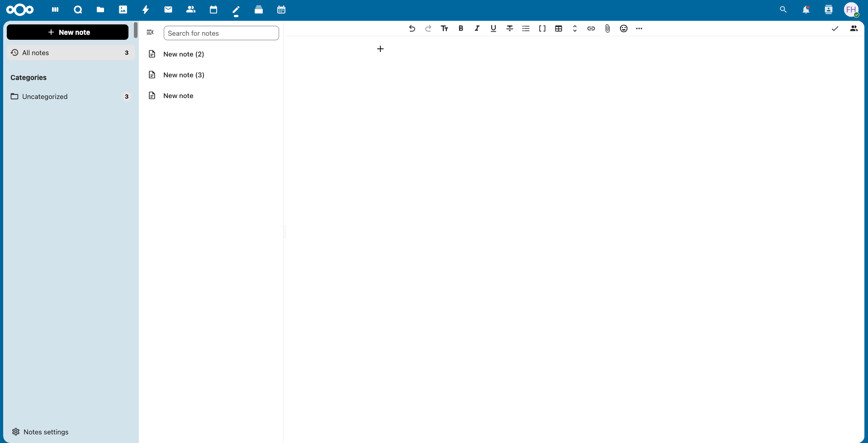
Task: Attach a file to the note
Action: click(x=607, y=28)
